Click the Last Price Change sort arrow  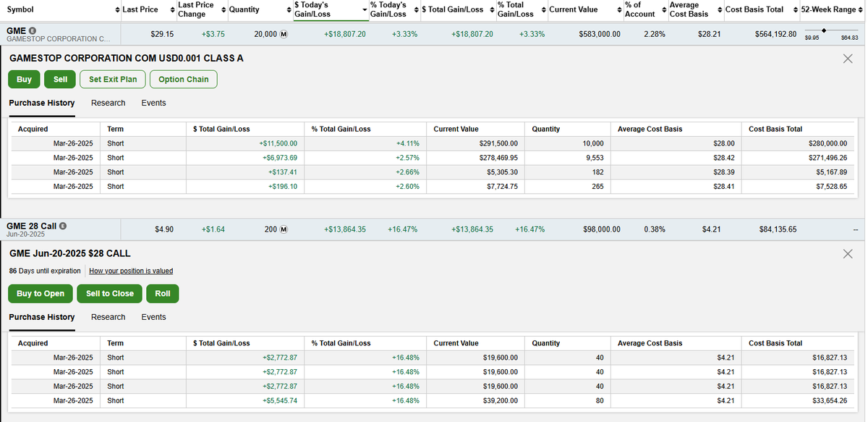click(x=224, y=9)
